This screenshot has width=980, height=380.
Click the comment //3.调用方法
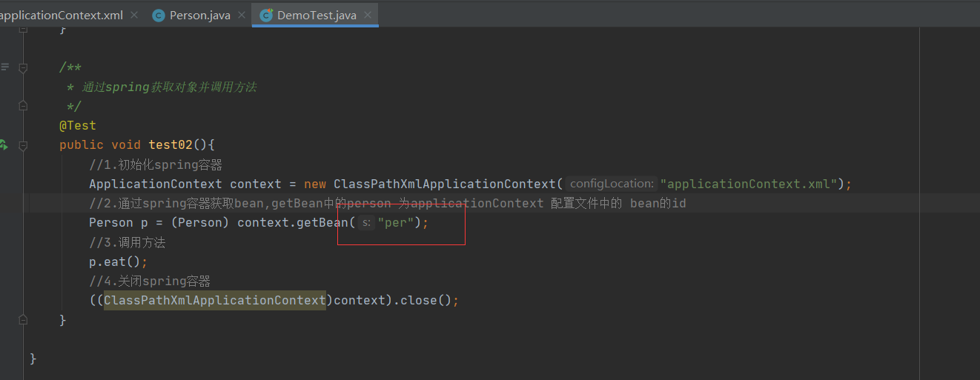coord(128,242)
